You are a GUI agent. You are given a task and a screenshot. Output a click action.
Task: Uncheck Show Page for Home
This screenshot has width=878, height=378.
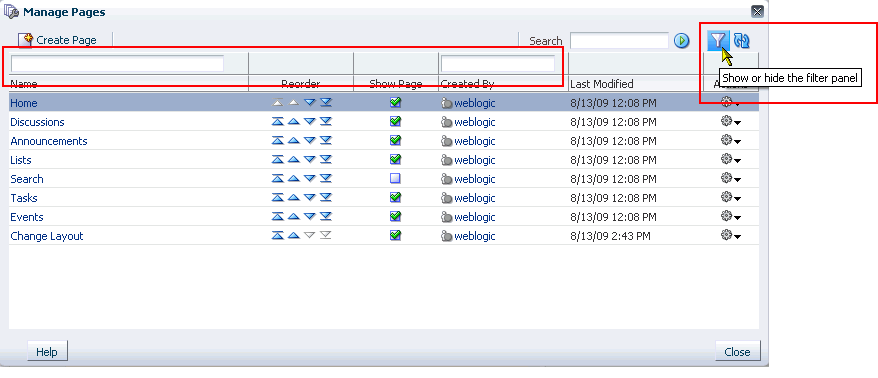395,102
